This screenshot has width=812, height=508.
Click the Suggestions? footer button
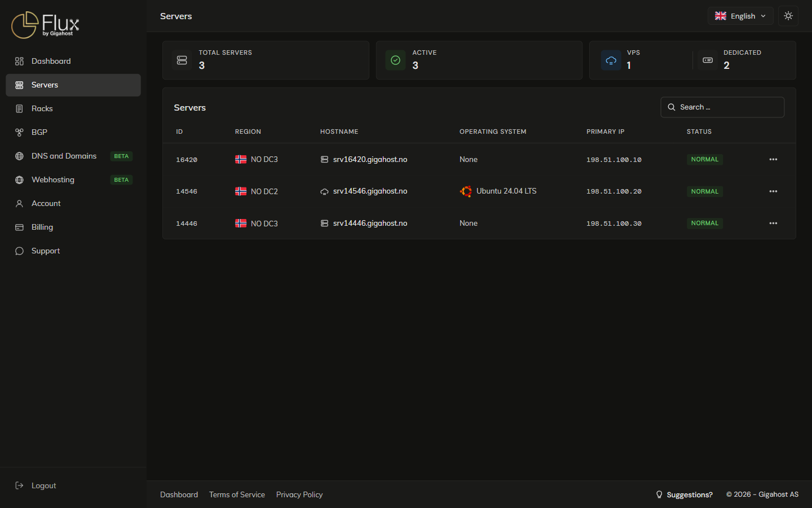pos(684,494)
